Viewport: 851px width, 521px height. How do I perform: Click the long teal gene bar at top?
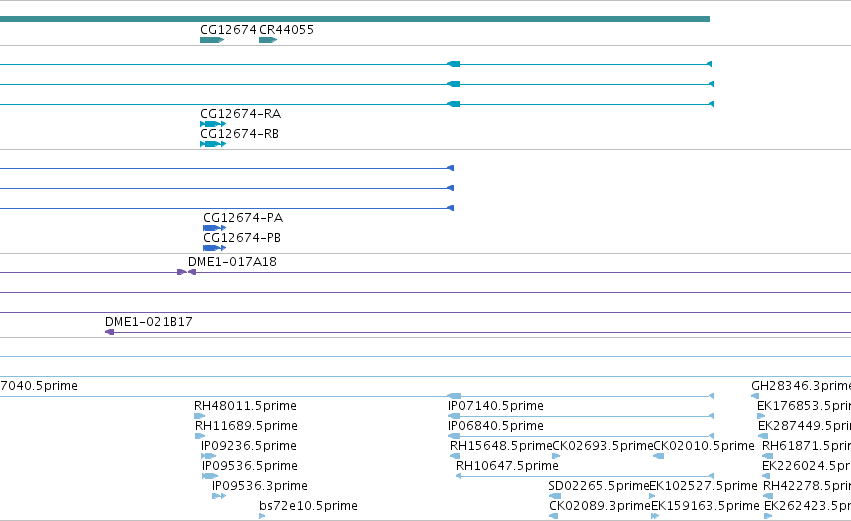[x=355, y=19]
